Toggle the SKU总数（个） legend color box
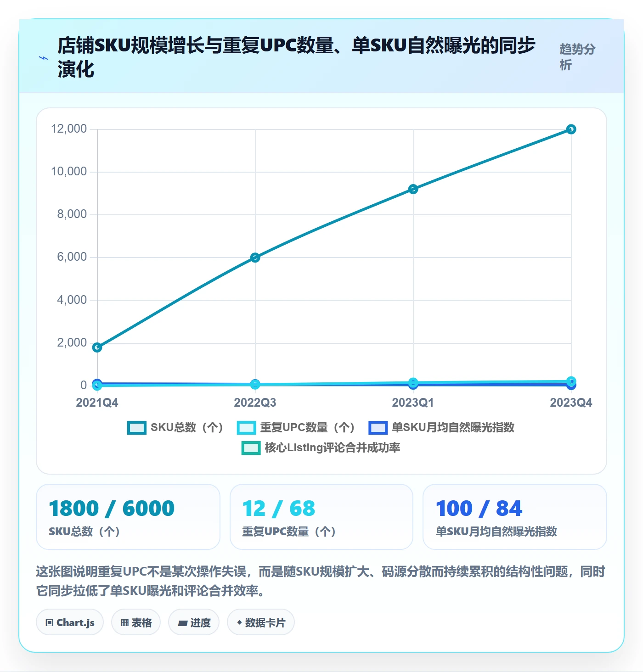The width and height of the screenshot is (643, 672). pos(137,427)
